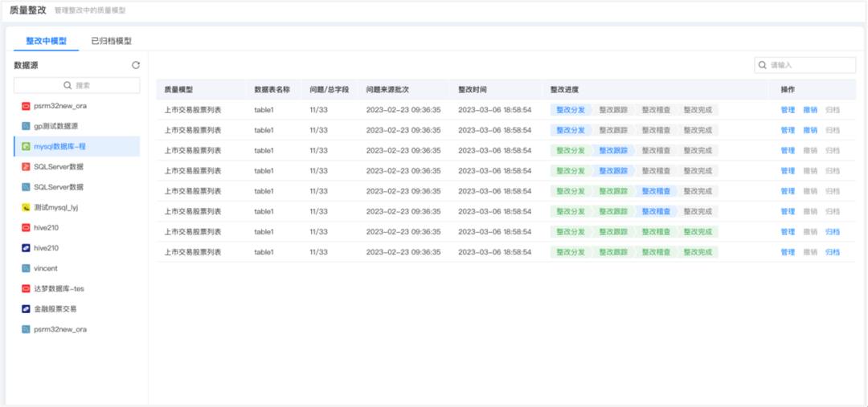Screen dimensions: 868x407
Task: Click the dark blue 金融股票交易 icon
Action: point(26,309)
